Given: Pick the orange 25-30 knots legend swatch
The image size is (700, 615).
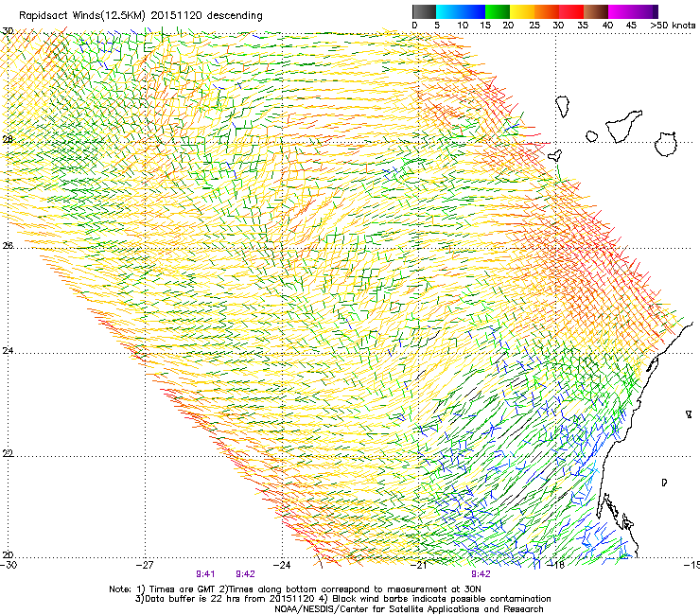Looking at the screenshot, I should [x=547, y=11].
